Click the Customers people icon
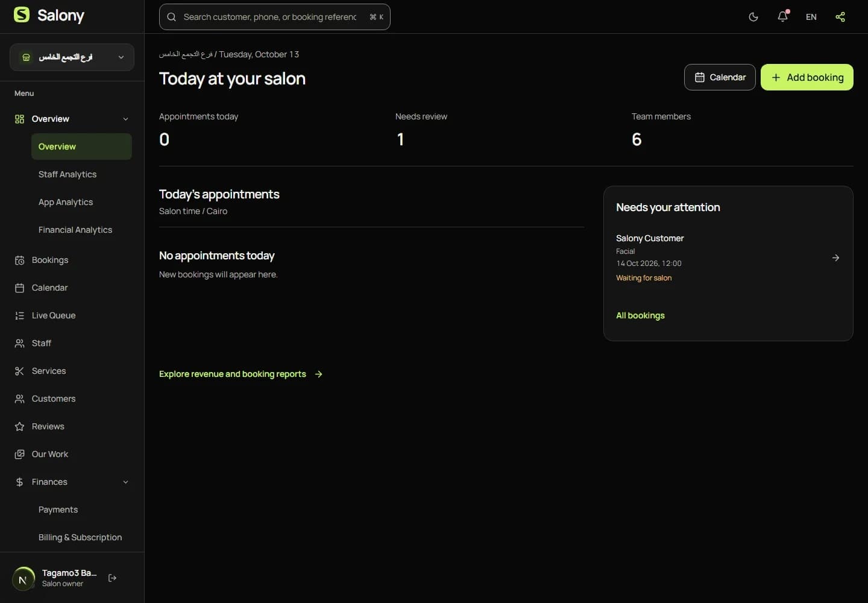This screenshot has height=603, width=868. pyautogui.click(x=19, y=399)
